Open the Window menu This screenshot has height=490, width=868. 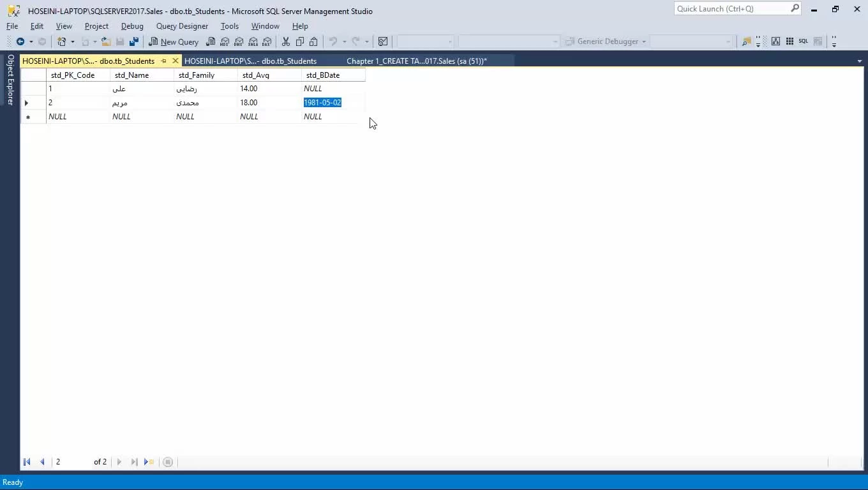pos(265,26)
